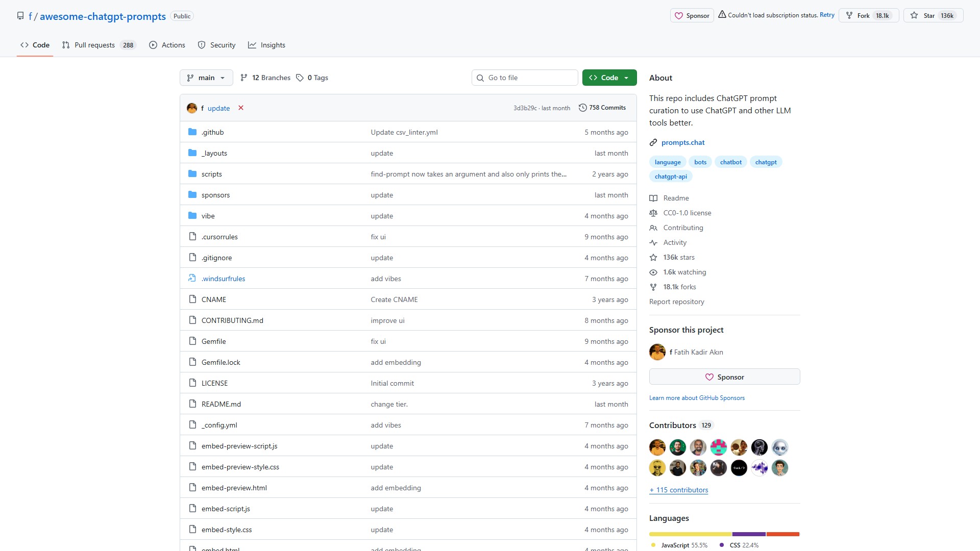980x551 pixels.
Task: Switch to the Code tab
Action: [35, 45]
